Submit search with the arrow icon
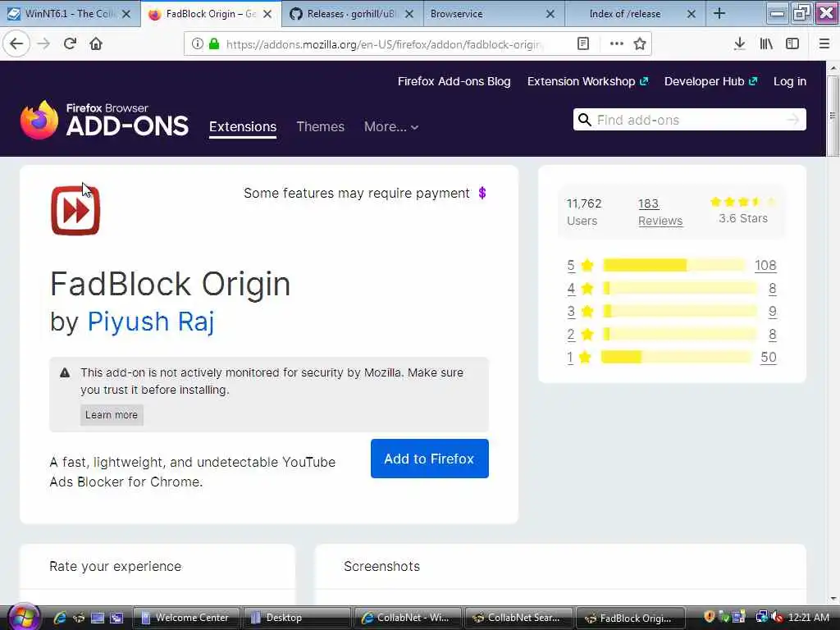The image size is (840, 630). tap(793, 120)
